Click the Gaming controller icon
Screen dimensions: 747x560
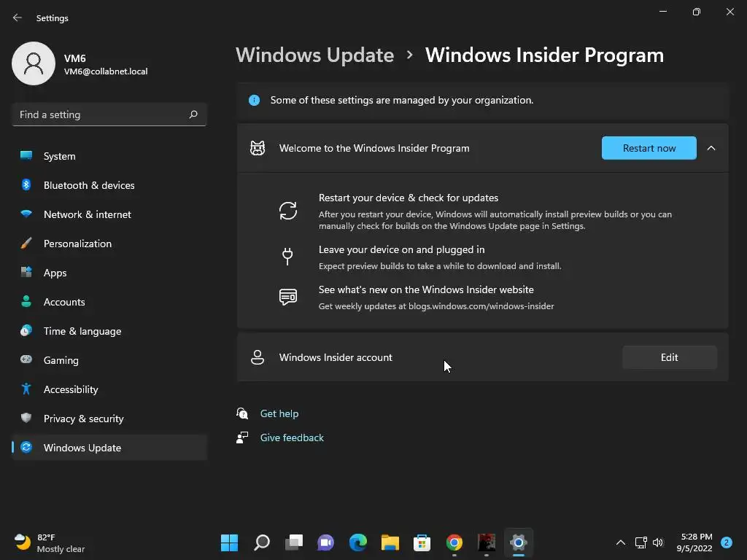[26, 359]
